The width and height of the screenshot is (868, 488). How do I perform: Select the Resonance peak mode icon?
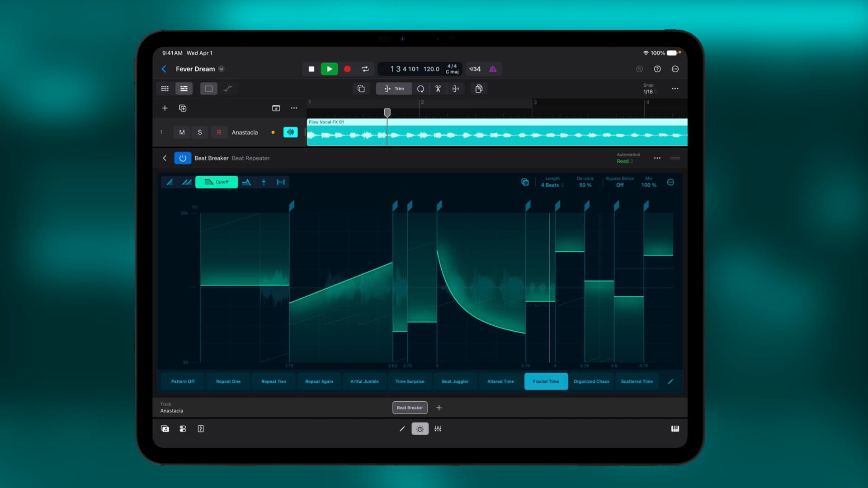point(246,182)
